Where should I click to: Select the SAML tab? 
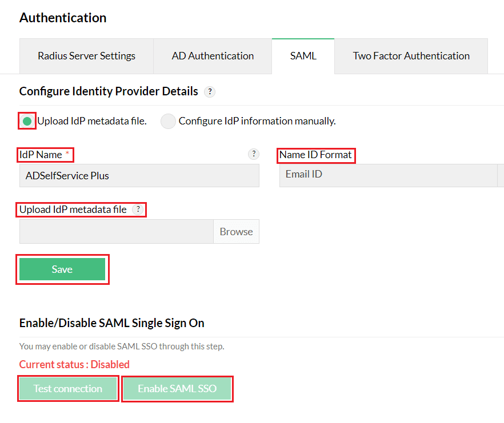pyautogui.click(x=303, y=56)
